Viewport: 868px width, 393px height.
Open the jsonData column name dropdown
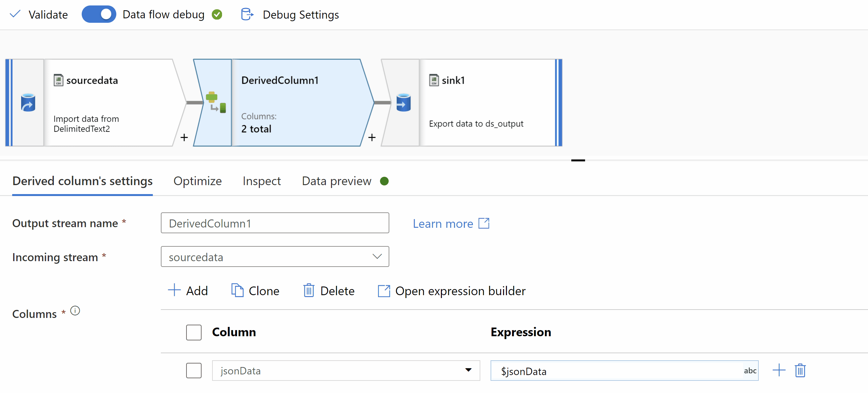tap(468, 370)
